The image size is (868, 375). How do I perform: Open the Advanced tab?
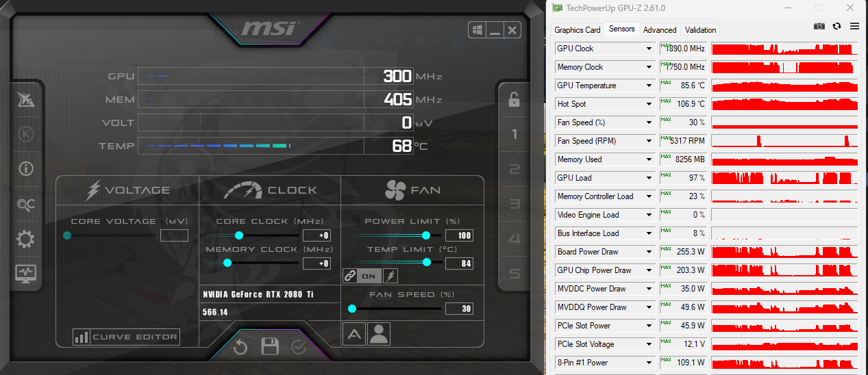660,30
